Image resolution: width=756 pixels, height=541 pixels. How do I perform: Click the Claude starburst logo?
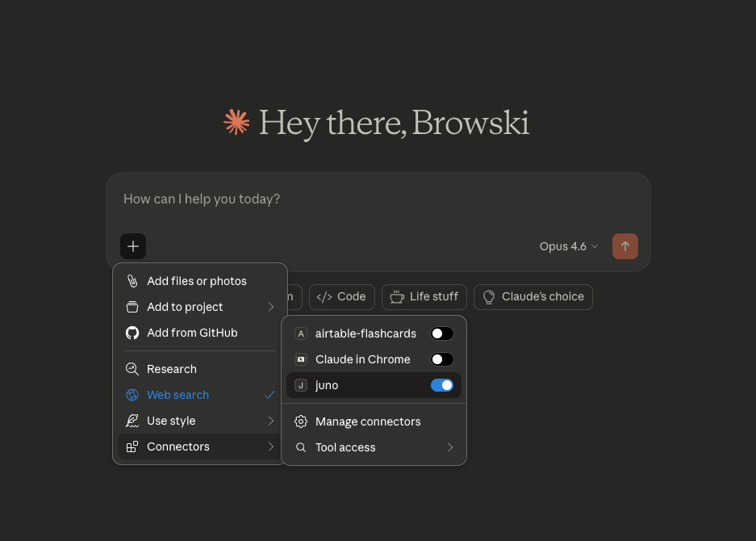(x=236, y=123)
